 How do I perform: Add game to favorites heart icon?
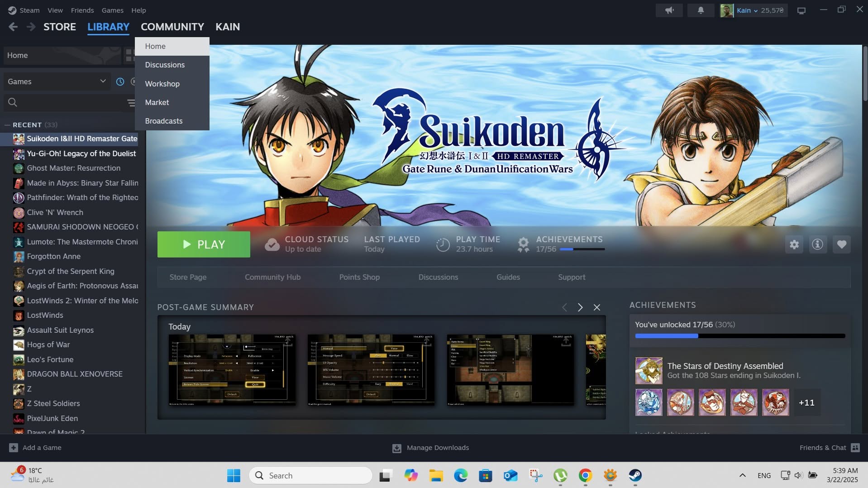pyautogui.click(x=841, y=244)
